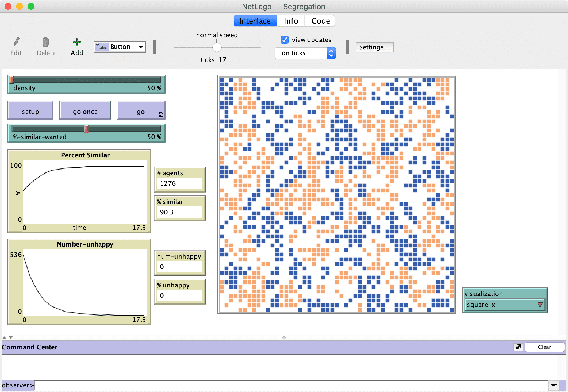Switch to the Code tab
This screenshot has width=568, height=392.
coord(320,21)
